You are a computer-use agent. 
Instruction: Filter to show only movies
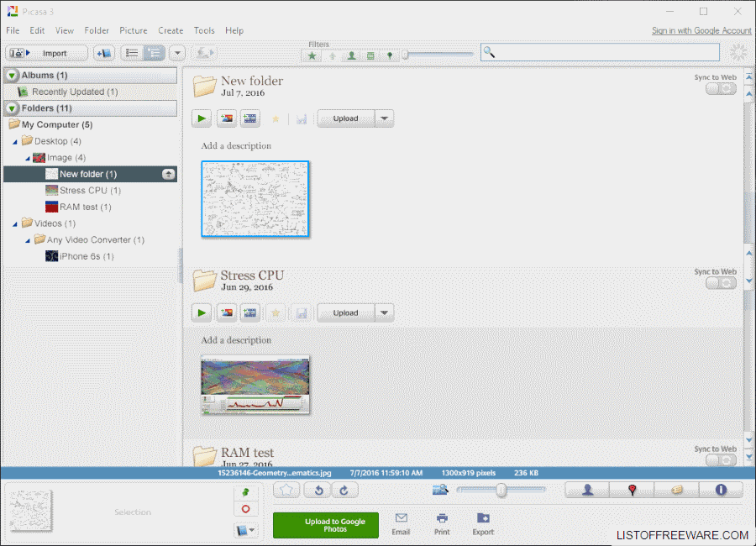pyautogui.click(x=370, y=56)
